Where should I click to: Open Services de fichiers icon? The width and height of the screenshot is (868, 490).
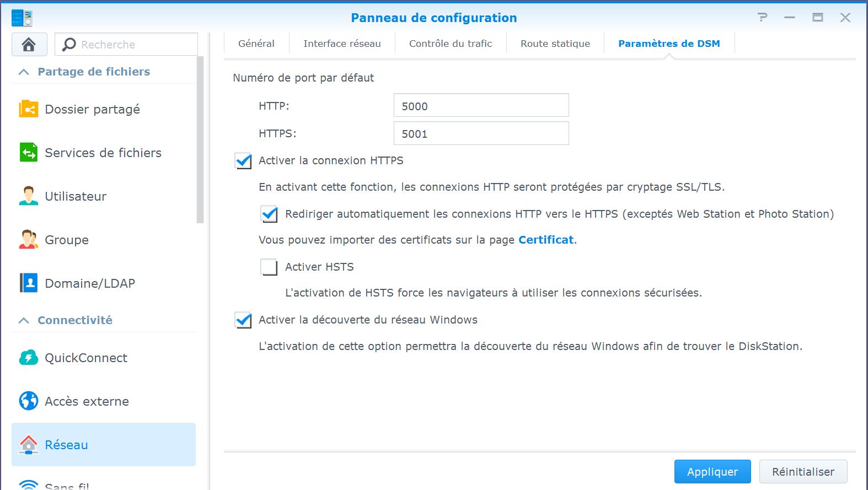coord(29,153)
